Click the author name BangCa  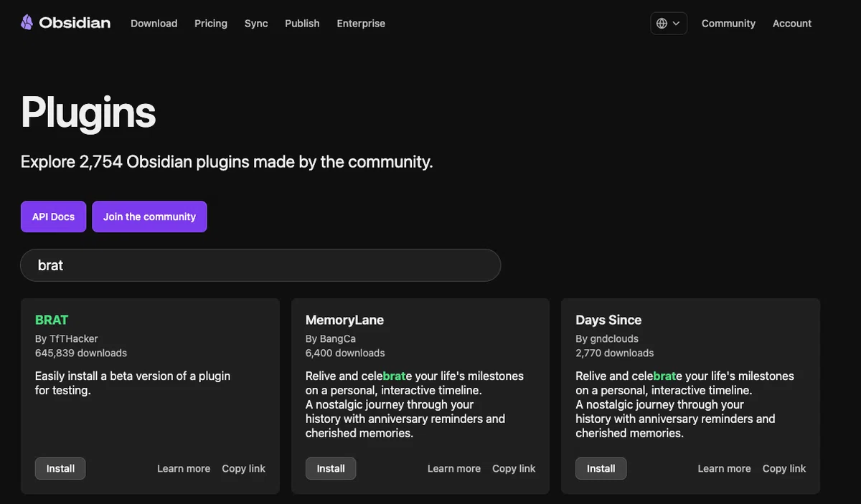tap(338, 338)
